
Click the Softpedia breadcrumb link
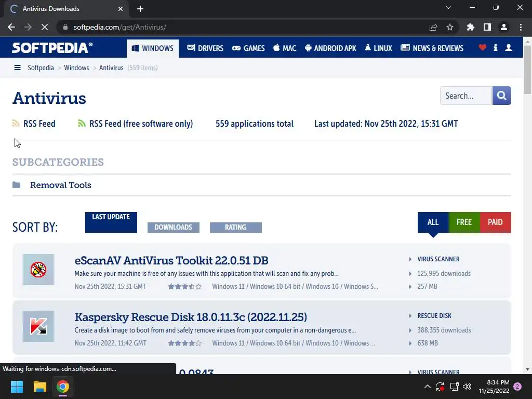point(41,68)
